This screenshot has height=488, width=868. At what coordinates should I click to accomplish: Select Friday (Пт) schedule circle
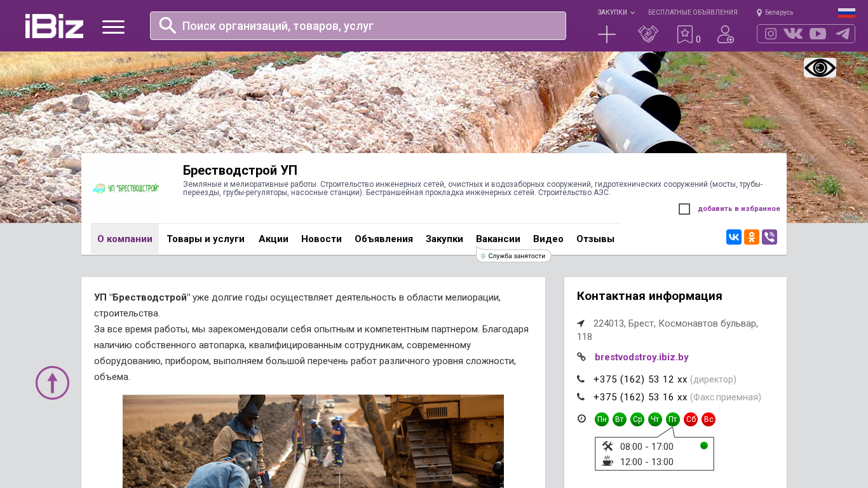click(x=673, y=419)
